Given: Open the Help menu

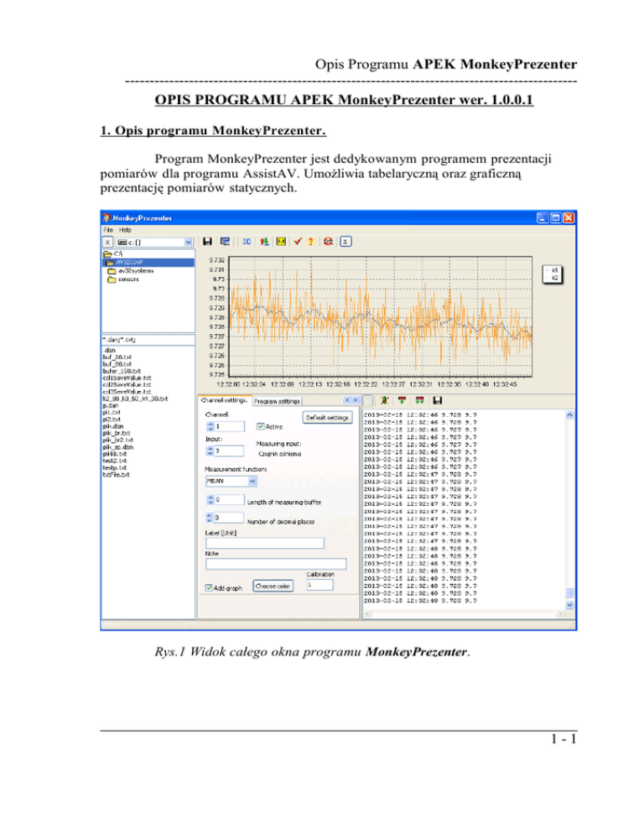Looking at the screenshot, I should tap(125, 229).
